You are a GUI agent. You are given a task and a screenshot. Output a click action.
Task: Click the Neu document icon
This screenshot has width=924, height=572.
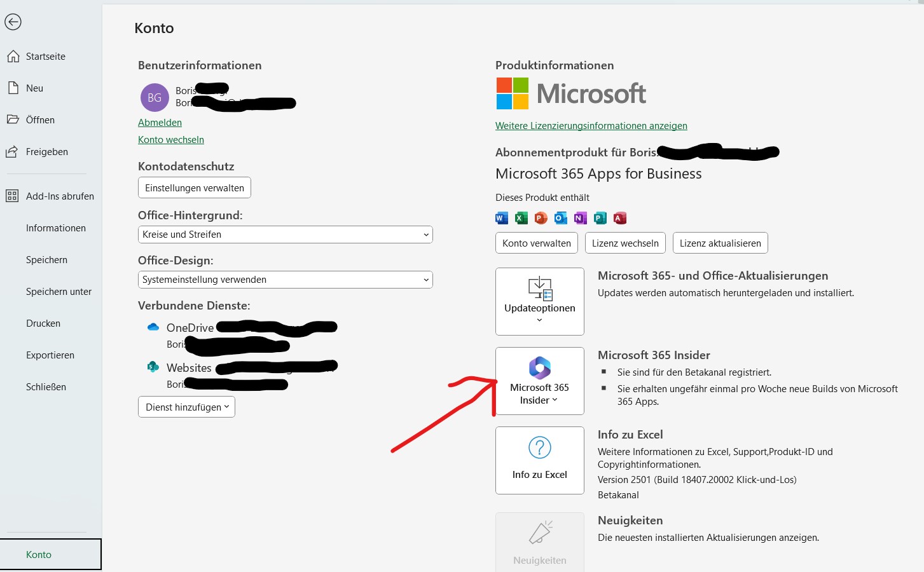tap(13, 88)
